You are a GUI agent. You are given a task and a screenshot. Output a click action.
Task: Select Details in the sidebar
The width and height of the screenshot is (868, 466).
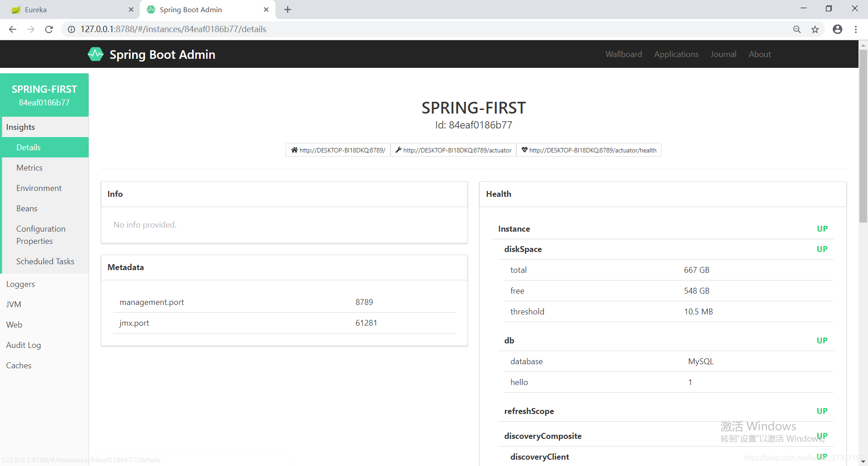click(x=45, y=147)
